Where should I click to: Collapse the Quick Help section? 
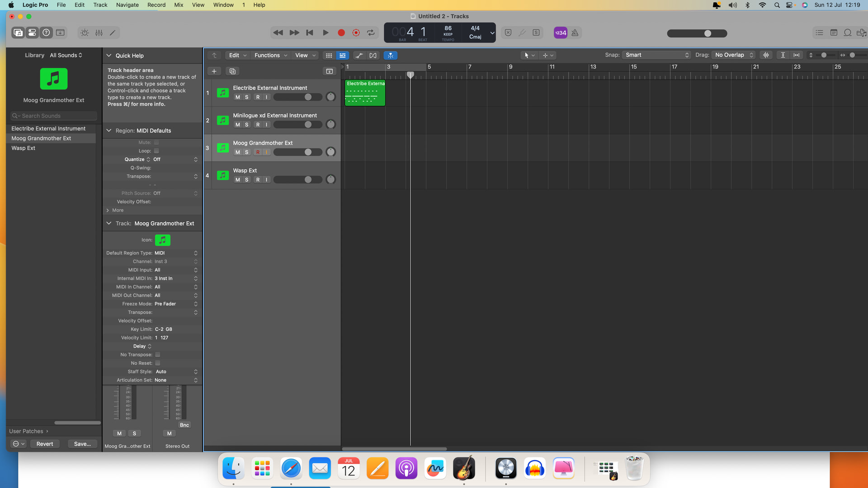pos(109,56)
